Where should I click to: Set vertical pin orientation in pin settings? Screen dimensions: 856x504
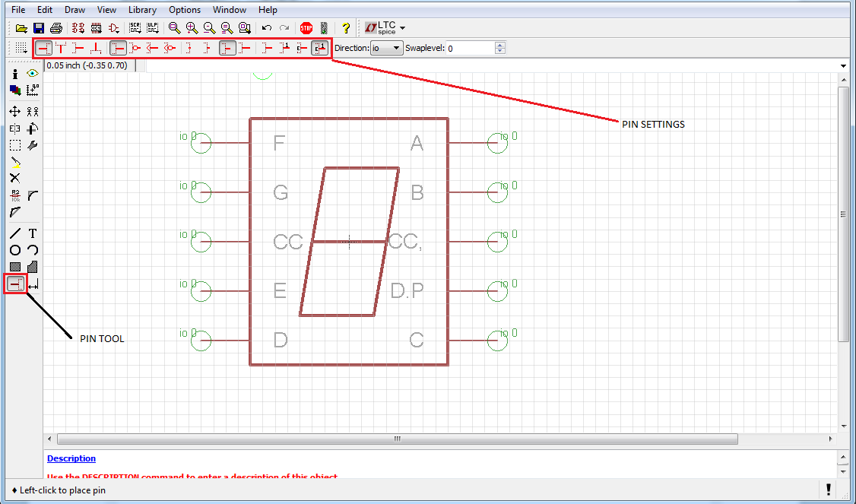pos(61,47)
